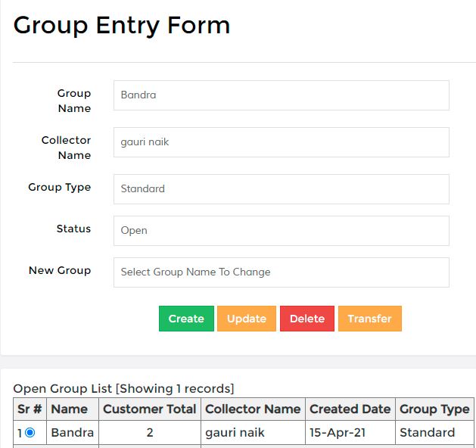Click the red Delete button
The height and width of the screenshot is (448, 476).
click(x=307, y=319)
